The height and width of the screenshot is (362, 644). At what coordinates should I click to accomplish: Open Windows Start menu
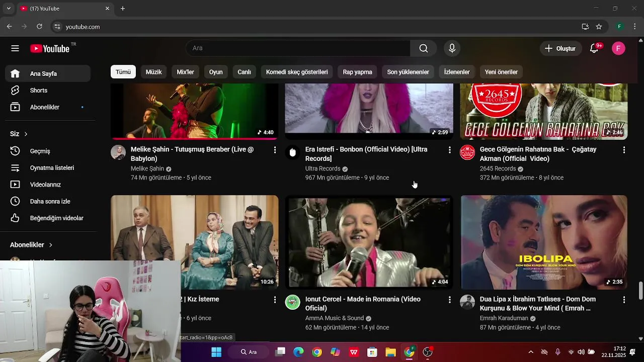pos(216,352)
